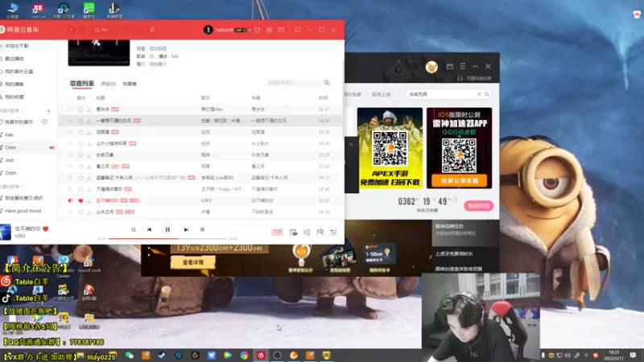Open 限时免费 tab in Leishen accelerator
Image resolution: width=644 pixels, height=362 pixels.
[353, 94]
